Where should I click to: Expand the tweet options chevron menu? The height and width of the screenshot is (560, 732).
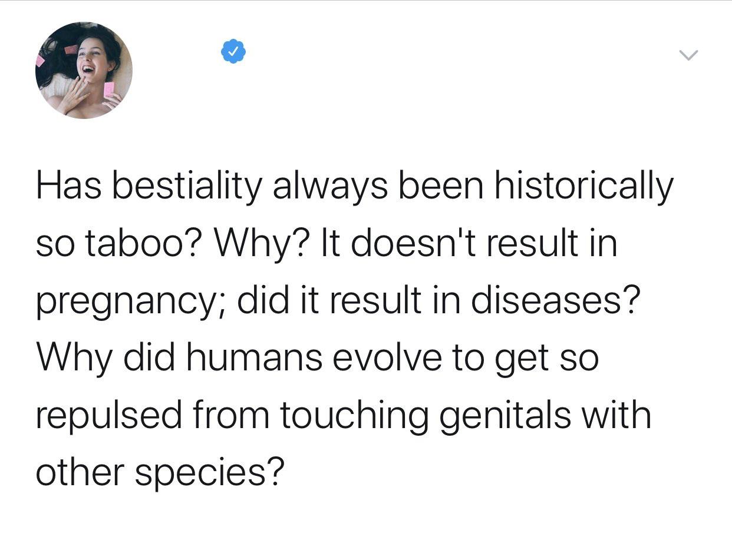687,55
